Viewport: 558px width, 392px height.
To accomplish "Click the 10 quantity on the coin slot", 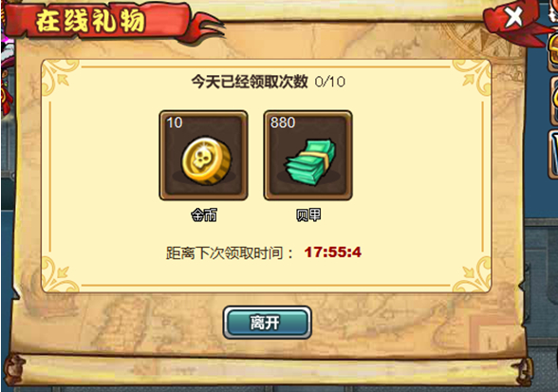I will pyautogui.click(x=175, y=122).
